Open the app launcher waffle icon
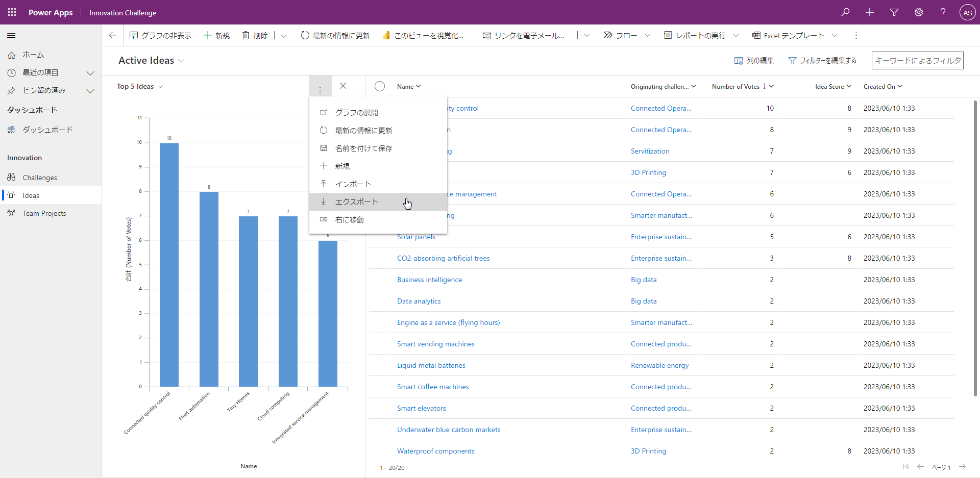Viewport: 980px width, 478px height. click(x=12, y=12)
